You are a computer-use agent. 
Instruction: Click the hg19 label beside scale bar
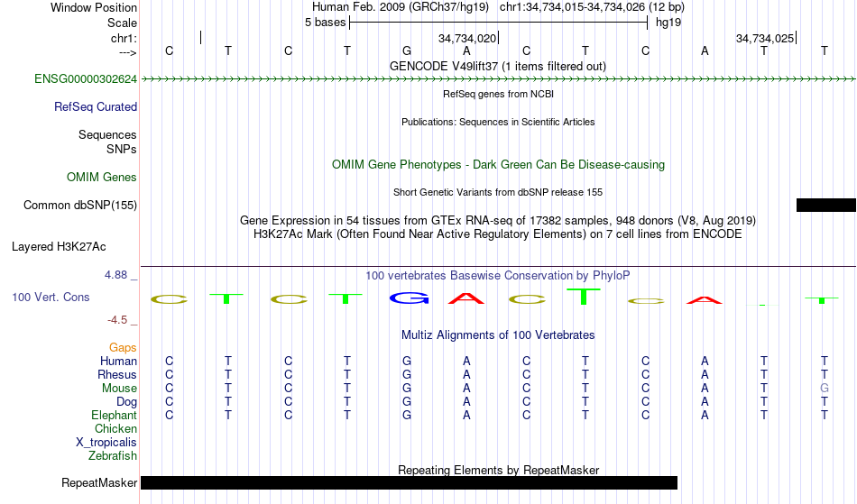click(668, 23)
